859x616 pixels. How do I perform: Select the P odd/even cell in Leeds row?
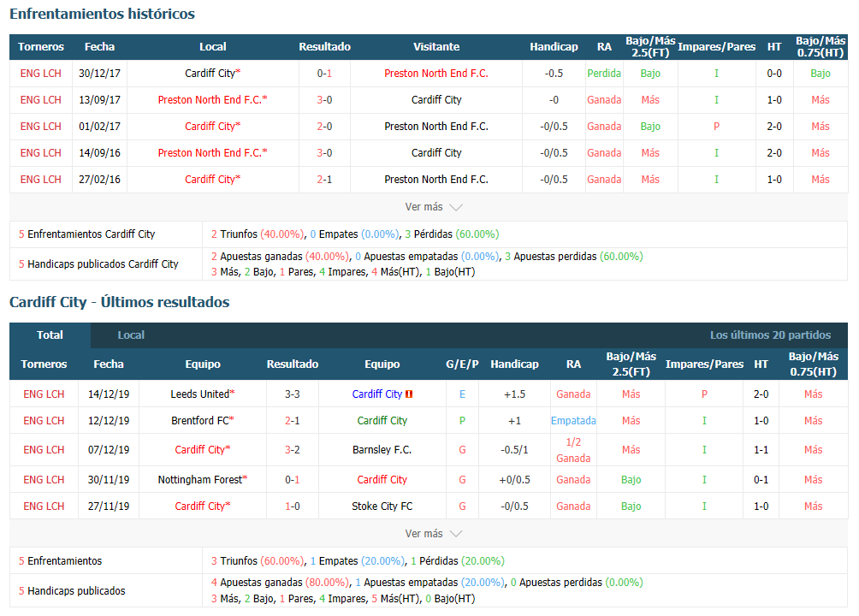(704, 394)
